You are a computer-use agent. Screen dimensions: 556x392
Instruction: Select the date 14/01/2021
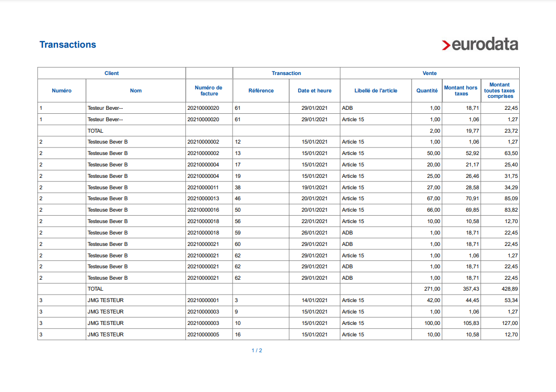coord(315,300)
